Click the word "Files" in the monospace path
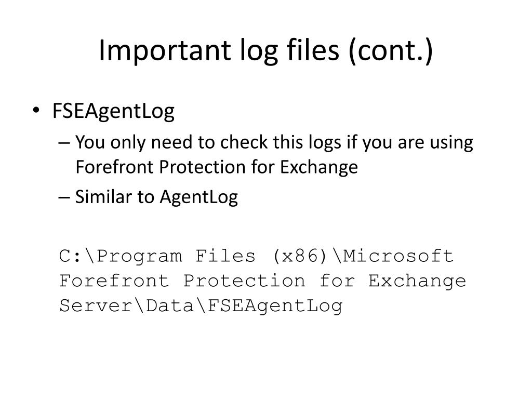 225,256
